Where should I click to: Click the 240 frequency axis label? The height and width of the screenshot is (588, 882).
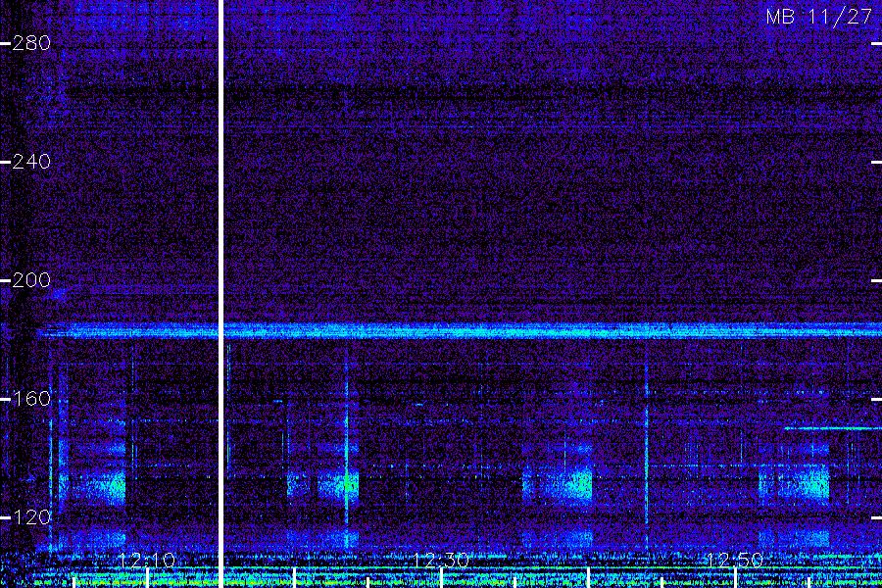[x=31, y=162]
